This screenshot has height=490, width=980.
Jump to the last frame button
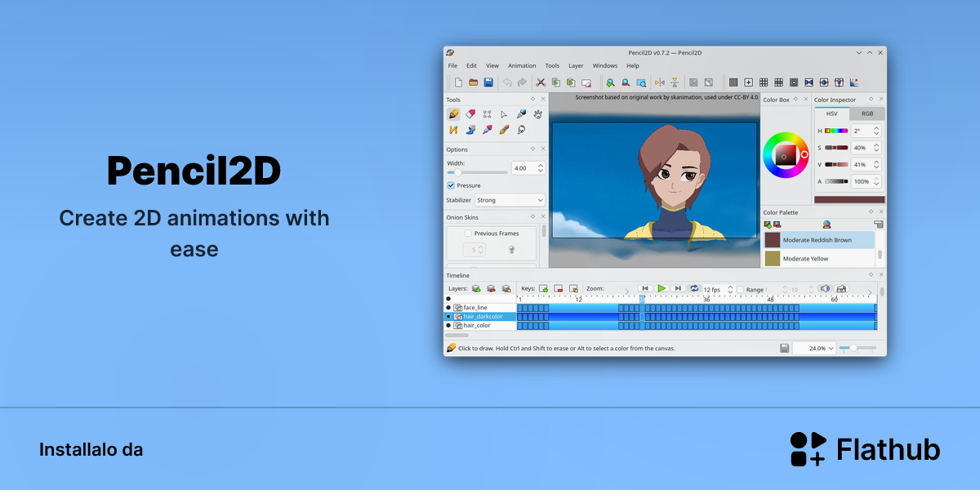[x=677, y=289]
